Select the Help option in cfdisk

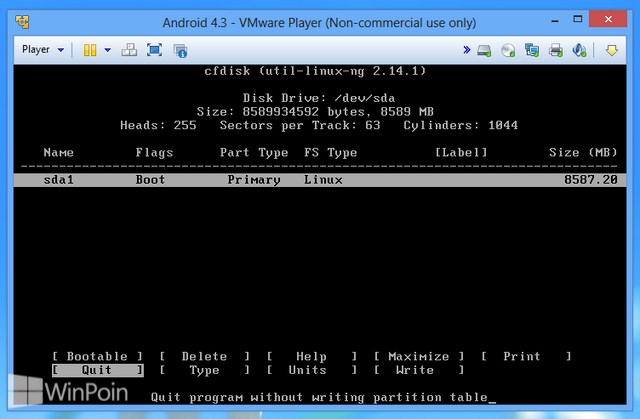[x=312, y=356]
